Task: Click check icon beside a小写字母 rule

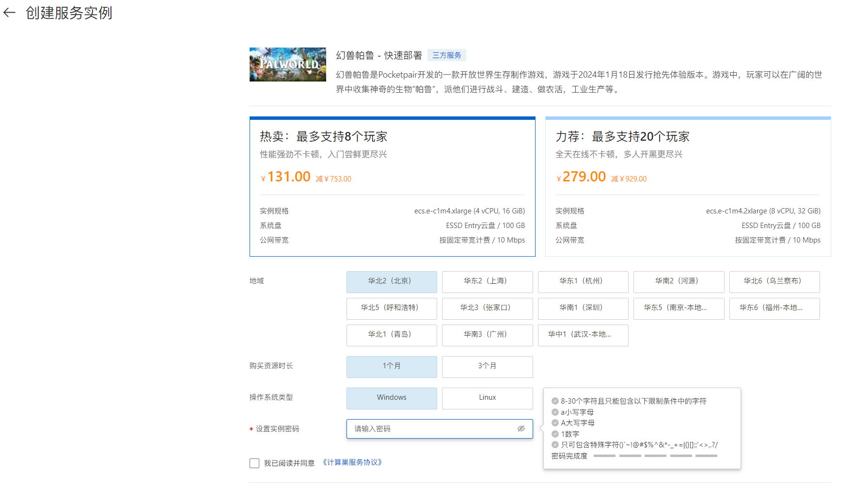Action: [555, 412]
